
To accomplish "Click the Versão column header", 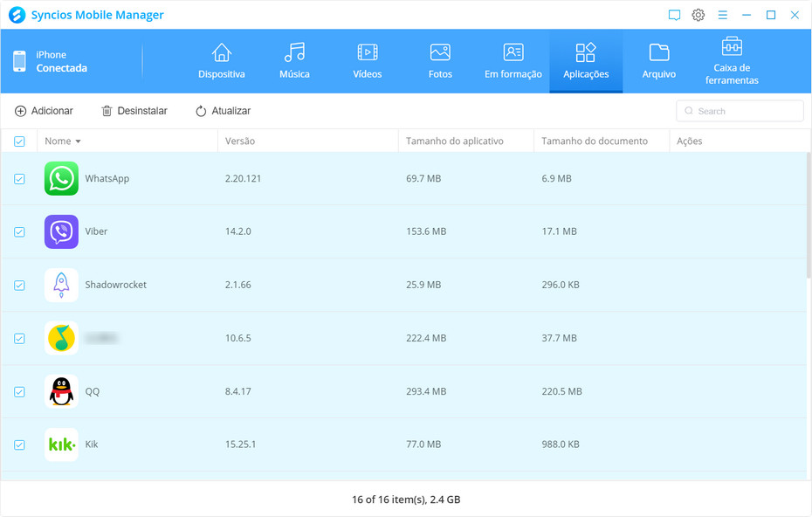I will (x=240, y=141).
